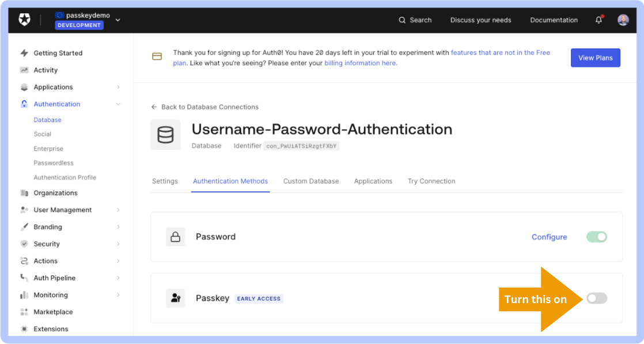This screenshot has height=344, width=644.
Task: Click the connection identifier code con_PwUiATSiRzgtFXbY
Action: coord(301,146)
